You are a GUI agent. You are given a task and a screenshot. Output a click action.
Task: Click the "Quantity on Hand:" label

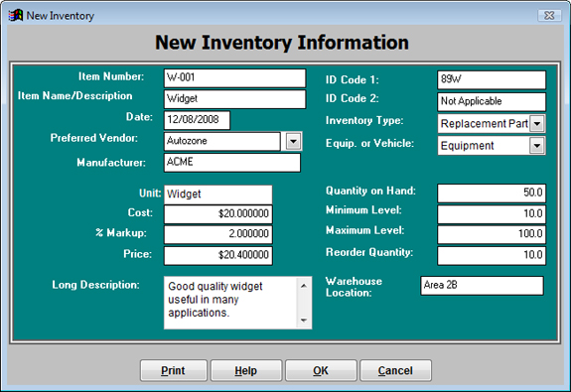[x=370, y=191]
